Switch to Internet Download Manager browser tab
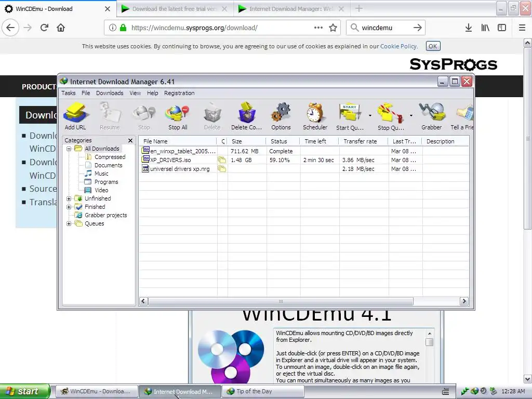 point(292,9)
